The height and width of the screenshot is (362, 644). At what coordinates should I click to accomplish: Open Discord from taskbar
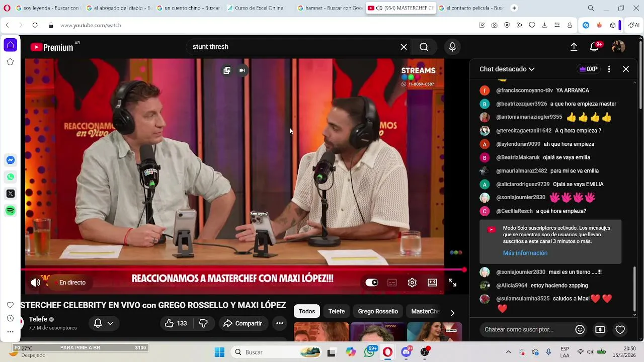point(407,352)
